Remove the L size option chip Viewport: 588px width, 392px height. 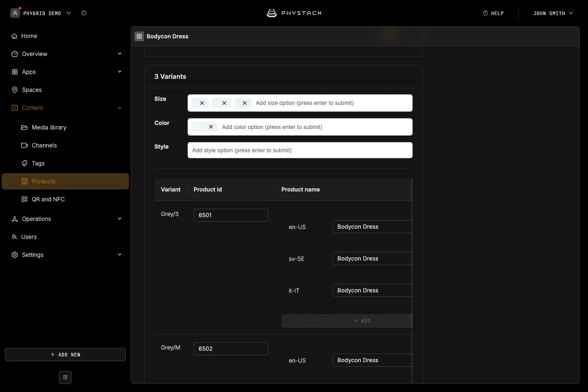click(x=245, y=103)
